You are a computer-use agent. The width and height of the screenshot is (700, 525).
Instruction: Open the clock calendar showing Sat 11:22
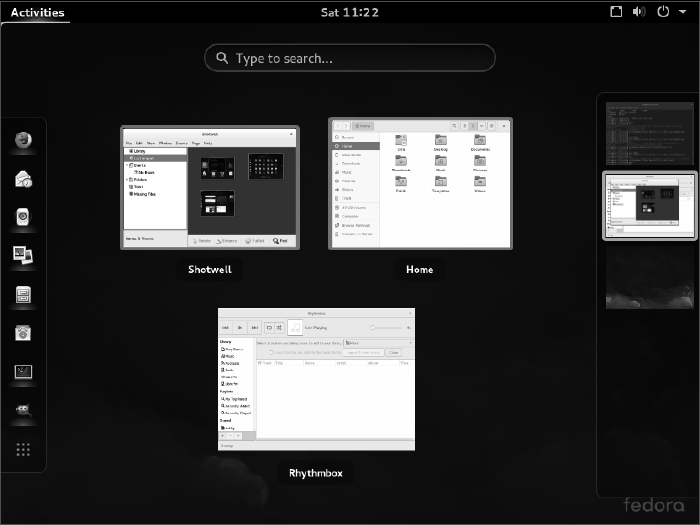point(350,12)
